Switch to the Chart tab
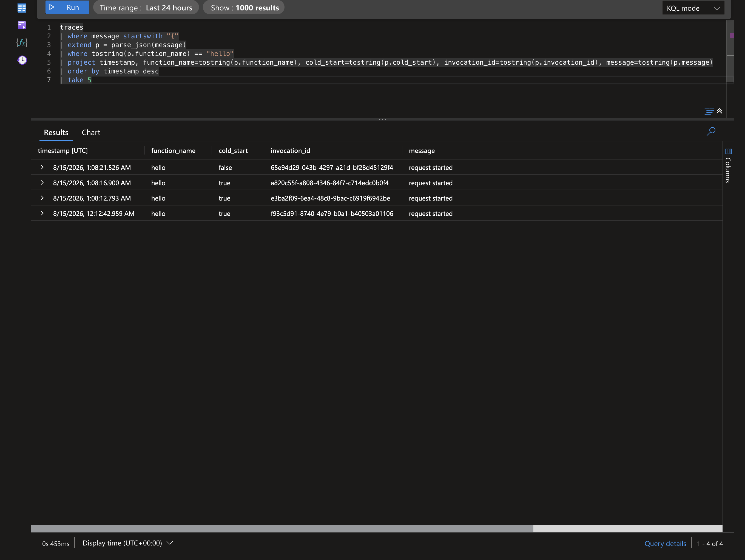 91,132
